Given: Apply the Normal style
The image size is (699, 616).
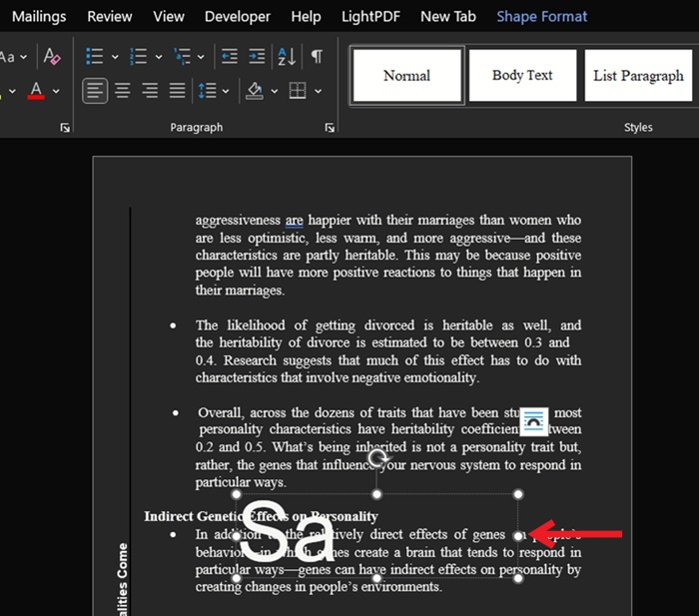Looking at the screenshot, I should [407, 75].
